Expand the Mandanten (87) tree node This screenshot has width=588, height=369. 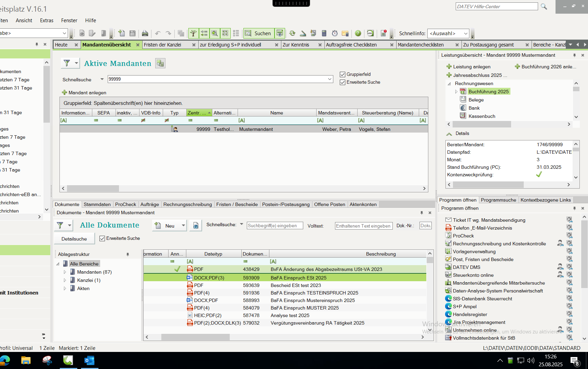65,272
